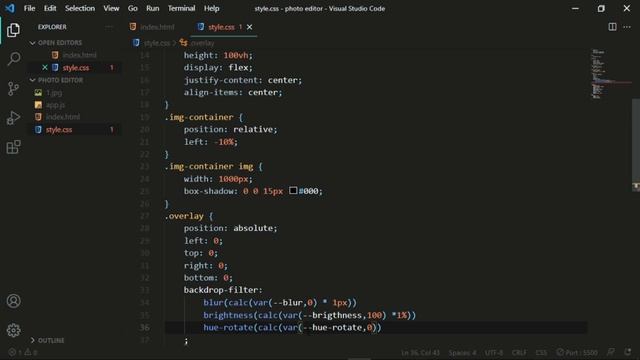Open app.js in Photo Editor folder
Image resolution: width=640 pixels, height=360 pixels.
pos(56,105)
